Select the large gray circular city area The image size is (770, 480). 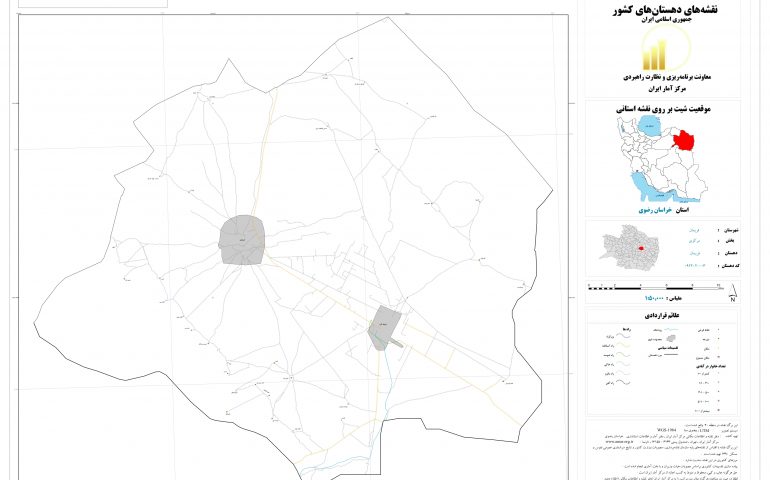pos(240,240)
